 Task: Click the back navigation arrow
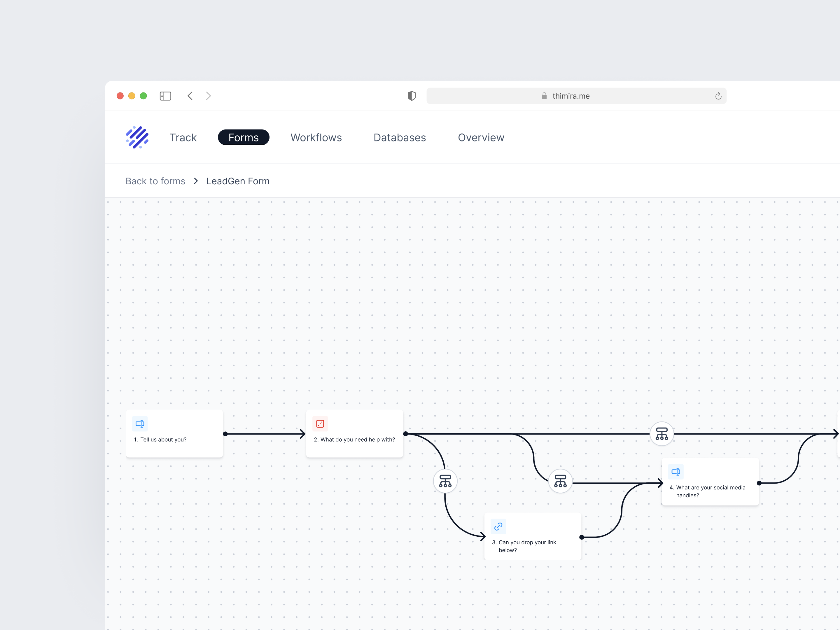click(190, 96)
